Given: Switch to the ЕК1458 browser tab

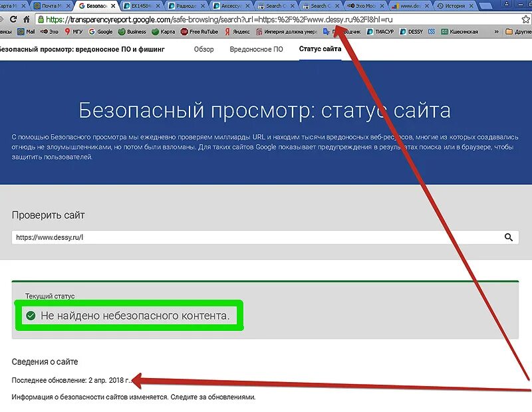Looking at the screenshot, I should [141, 6].
